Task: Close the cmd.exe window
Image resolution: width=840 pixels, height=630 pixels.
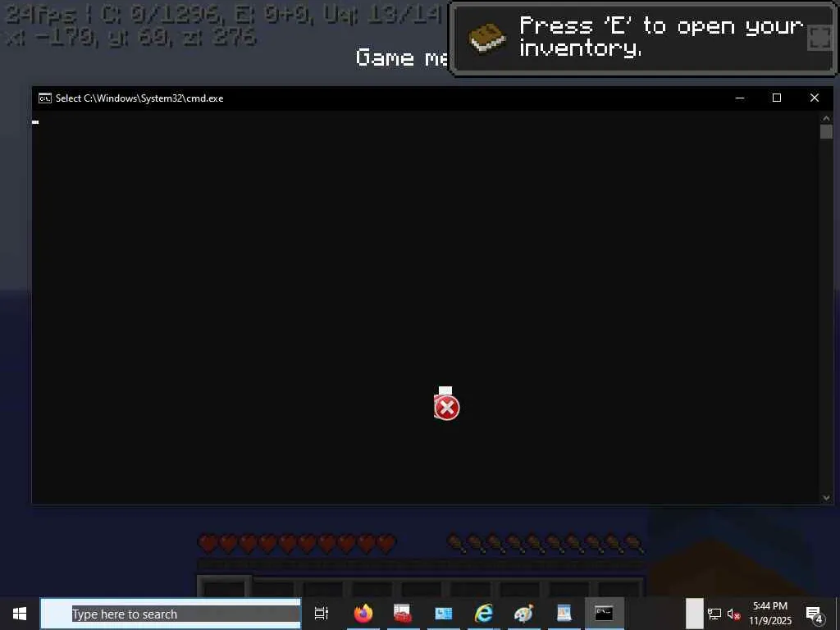Action: [x=815, y=98]
